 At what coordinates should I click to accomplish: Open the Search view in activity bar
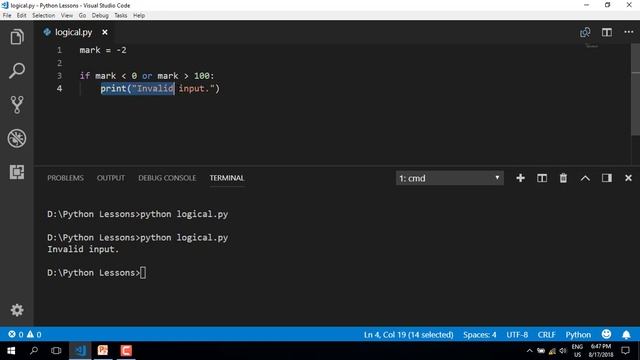click(17, 71)
